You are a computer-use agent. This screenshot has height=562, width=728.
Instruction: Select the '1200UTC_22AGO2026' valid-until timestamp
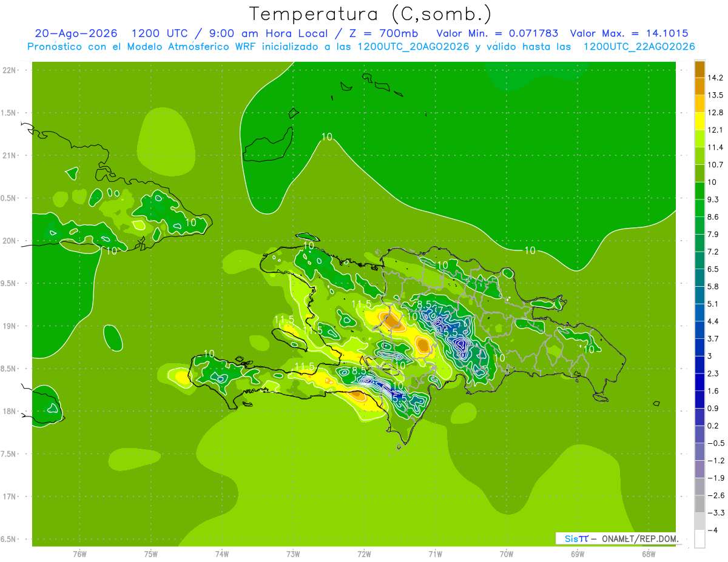tap(639, 47)
